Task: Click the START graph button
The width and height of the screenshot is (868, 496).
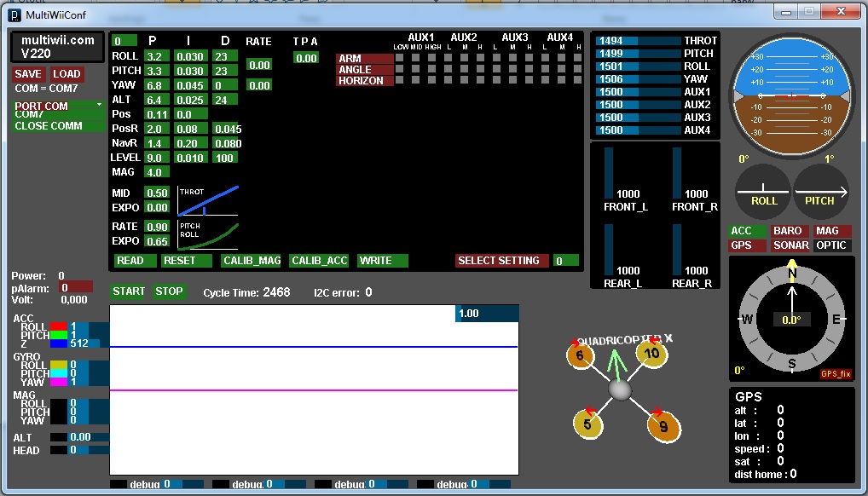Action: tap(129, 291)
